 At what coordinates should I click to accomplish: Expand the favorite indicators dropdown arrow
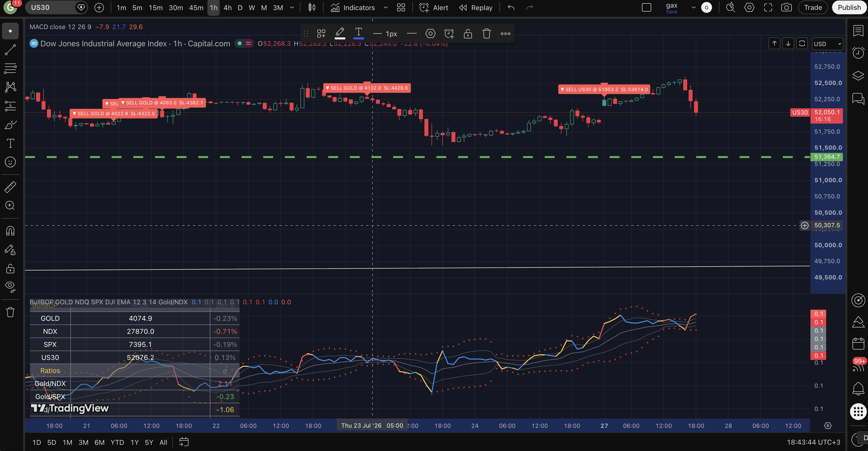coord(386,7)
